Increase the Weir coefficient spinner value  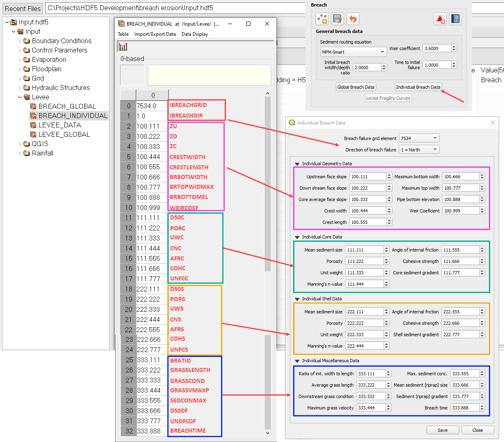454,46
